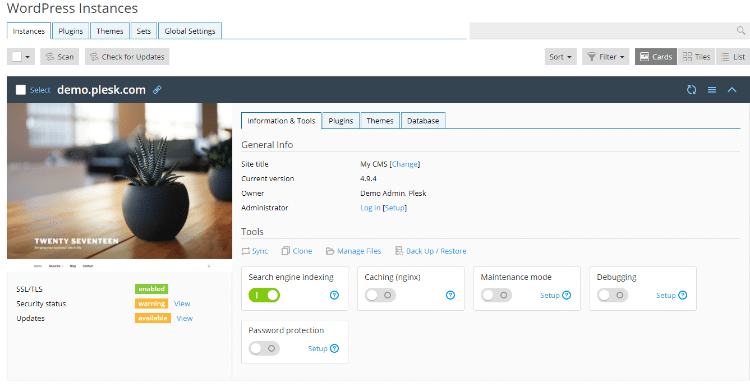This screenshot has height=384, width=750.
Task: Open the select-all dropdown arrow
Action: point(27,57)
